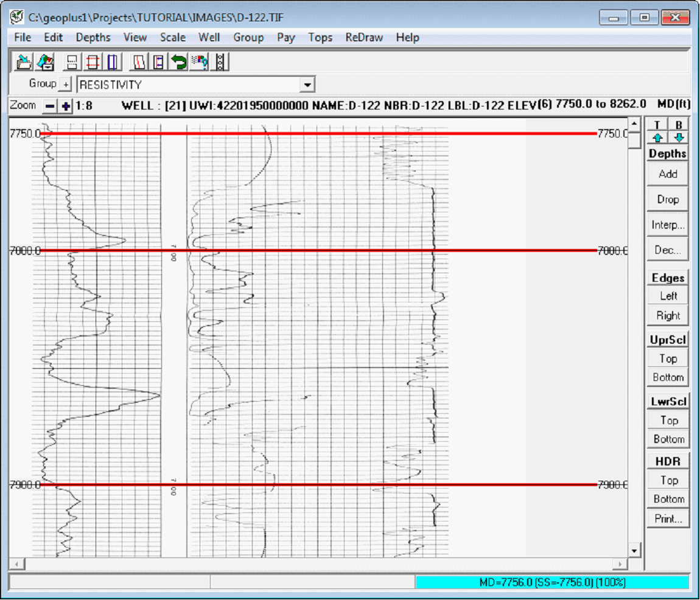Viewport: 700px width, 600px height.
Task: Open the RESISTIVITY group dropdown
Action: tap(308, 85)
